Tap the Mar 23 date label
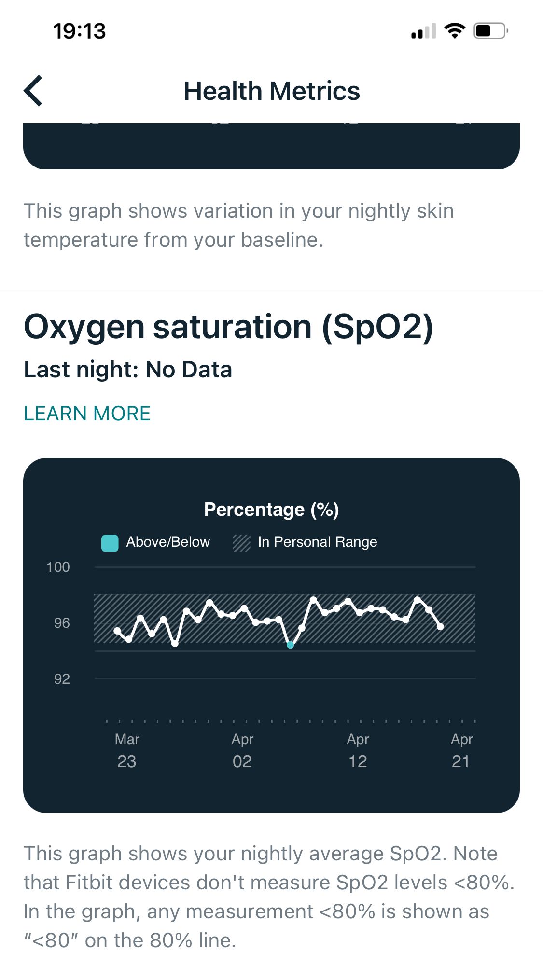Screen dimensions: 543x980 point(127,750)
